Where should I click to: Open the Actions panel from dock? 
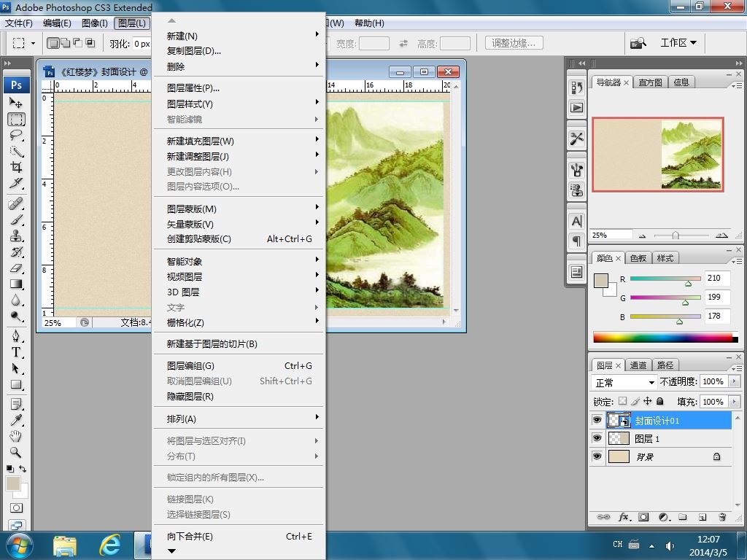coord(576,108)
